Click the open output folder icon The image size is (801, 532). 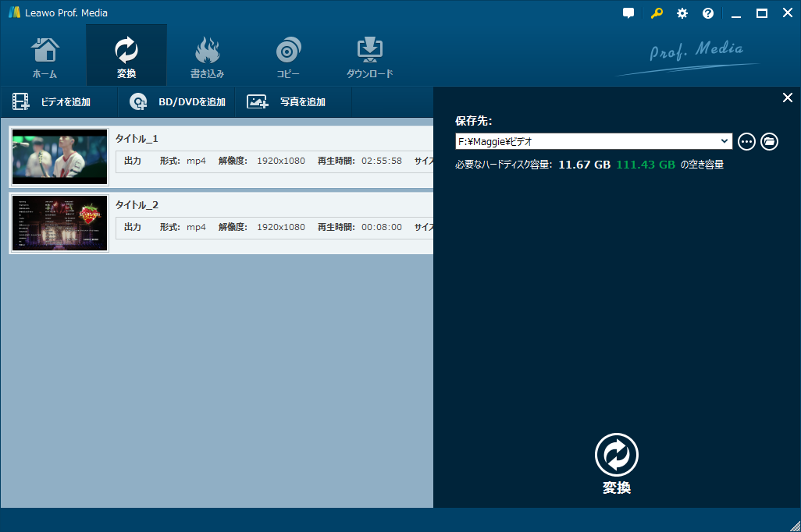(770, 141)
